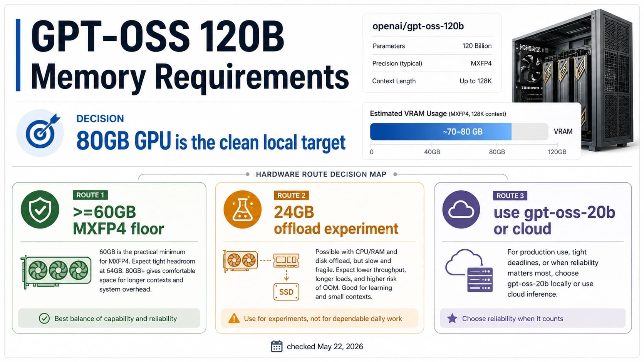
Task: Click the SSD drive icon
Action: (286, 292)
